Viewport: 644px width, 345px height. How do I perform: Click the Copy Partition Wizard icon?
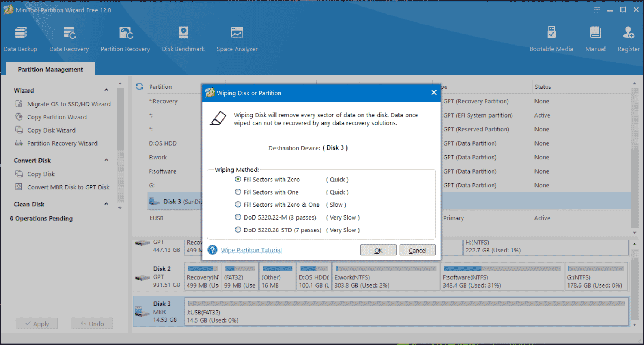click(19, 117)
